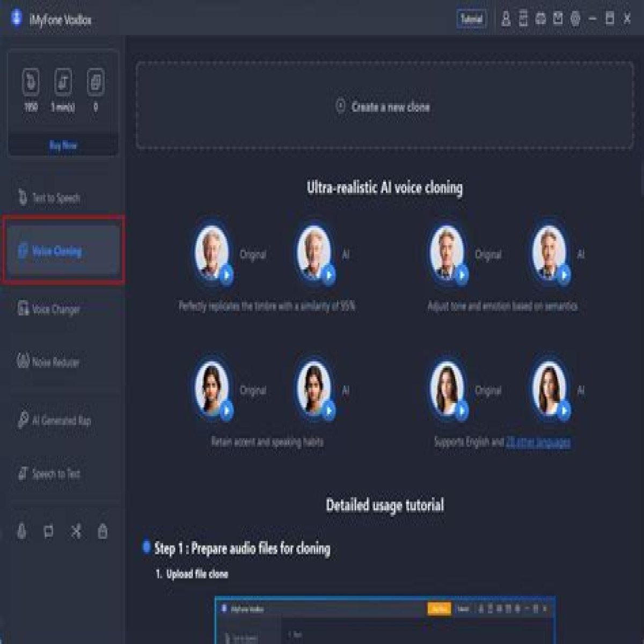
Task: Click the bag icon at sidebar bottom
Action: 103,531
